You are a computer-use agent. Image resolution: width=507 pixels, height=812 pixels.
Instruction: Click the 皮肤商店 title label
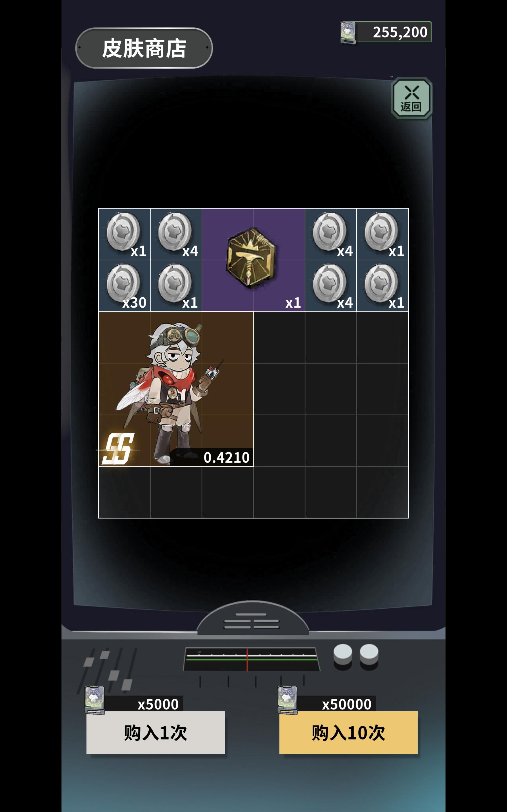(144, 48)
